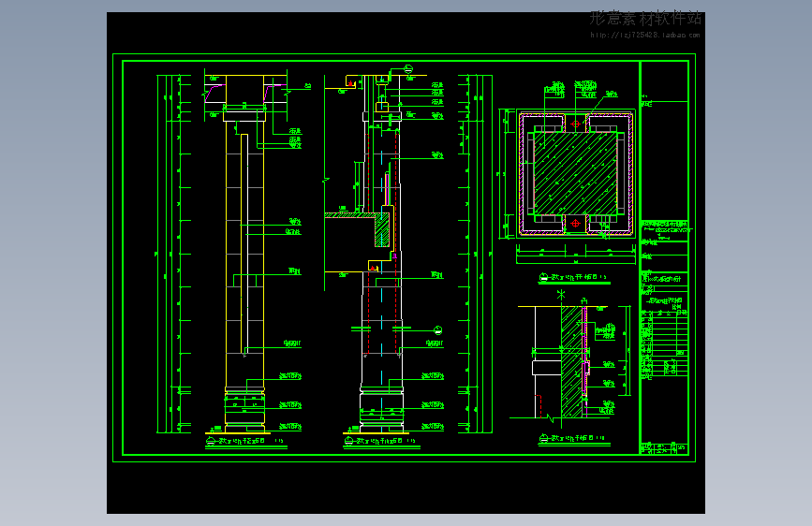Select the white column section drawing in center
The image size is (812, 526).
pyautogui.click(x=381, y=254)
